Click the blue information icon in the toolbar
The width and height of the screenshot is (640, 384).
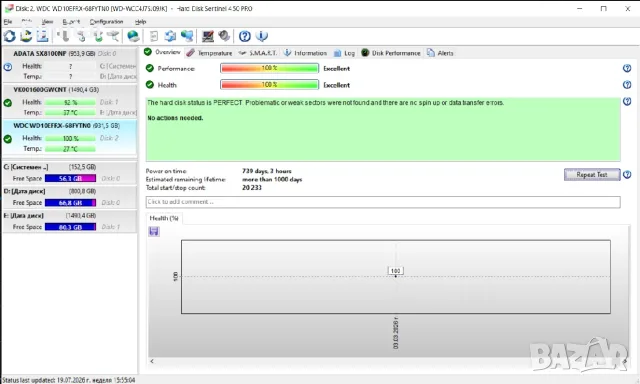pyautogui.click(x=262, y=36)
